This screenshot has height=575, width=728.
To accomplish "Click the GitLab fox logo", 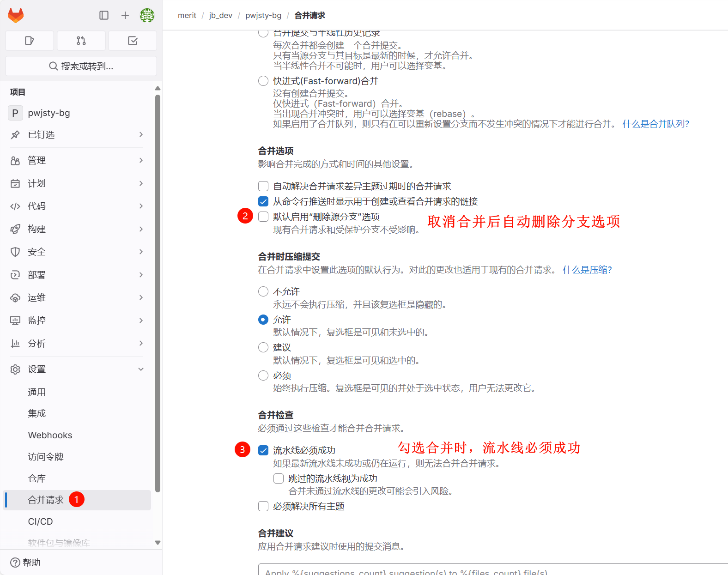I will pyautogui.click(x=16, y=15).
